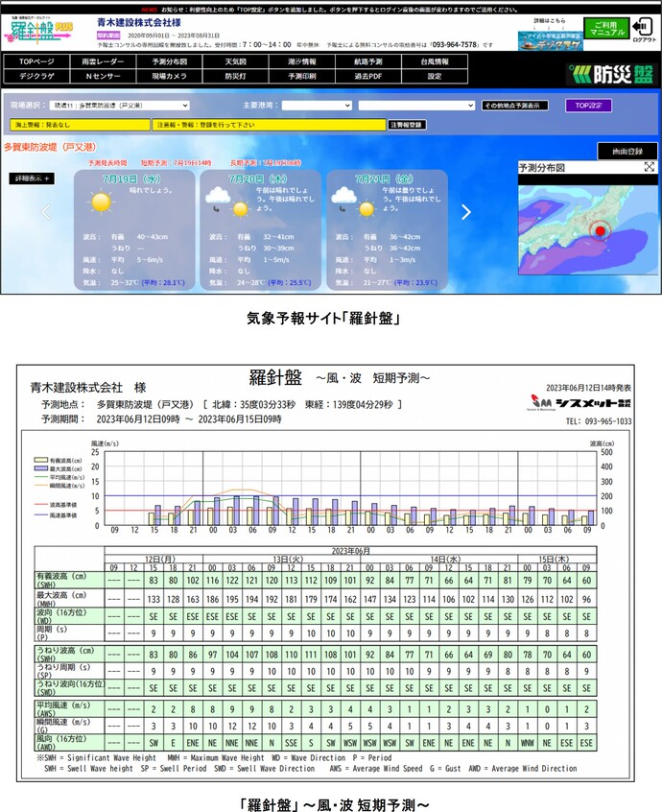Image resolution: width=662 pixels, height=812 pixels.
Task: Click the TOP設定 button
Action: click(588, 106)
